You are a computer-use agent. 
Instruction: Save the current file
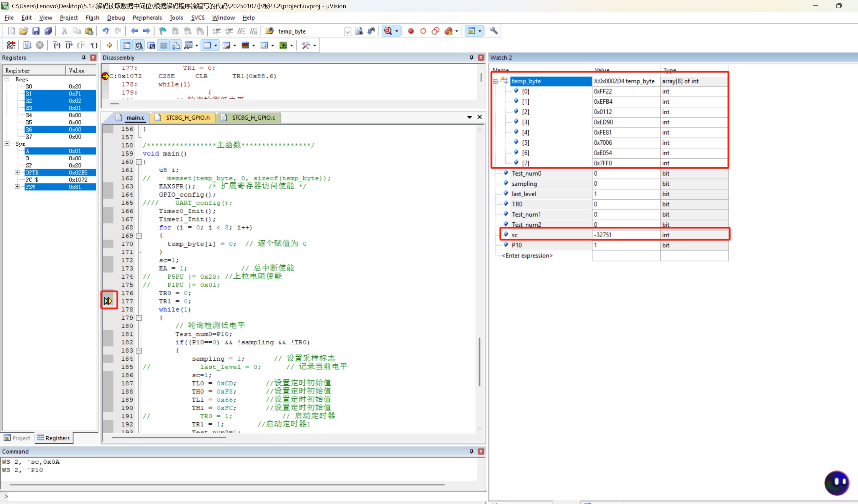(x=36, y=31)
